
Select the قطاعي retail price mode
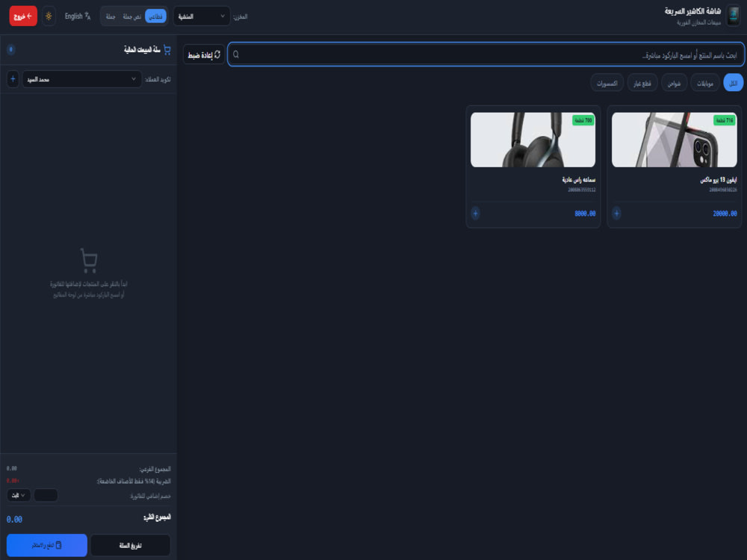tap(156, 16)
